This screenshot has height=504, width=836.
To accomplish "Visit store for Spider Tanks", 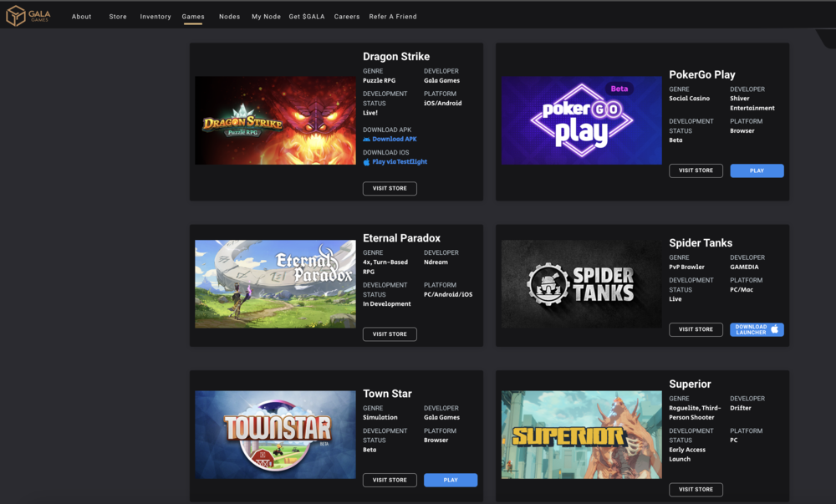I will tap(696, 329).
